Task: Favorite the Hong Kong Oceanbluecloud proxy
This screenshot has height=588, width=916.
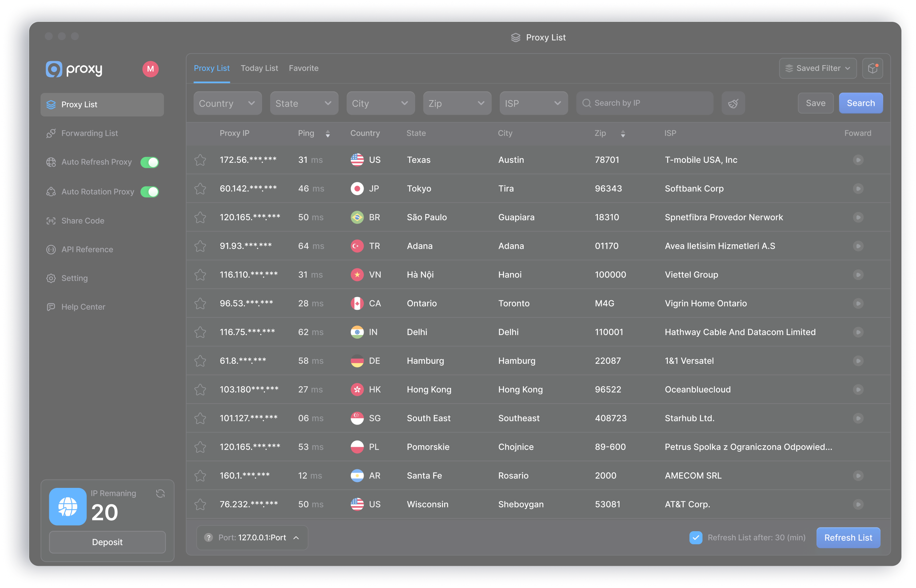Action: click(200, 390)
